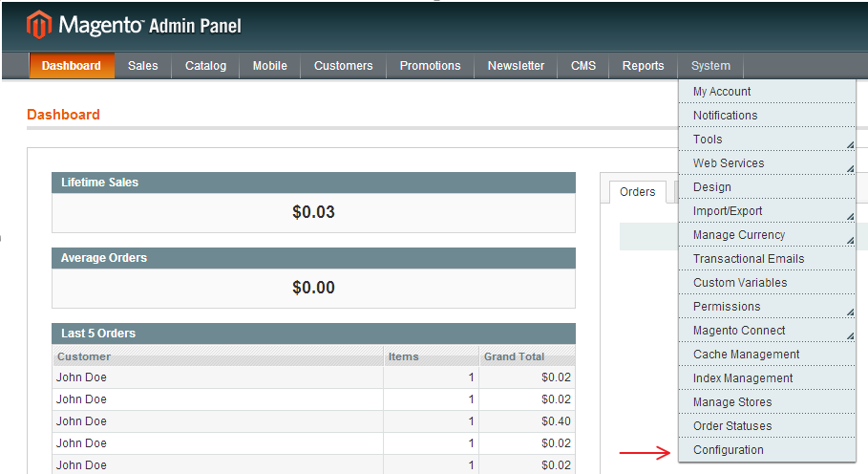Screen dimensions: 868x474
Task: Switch to the Orders chart tab
Action: click(x=637, y=191)
